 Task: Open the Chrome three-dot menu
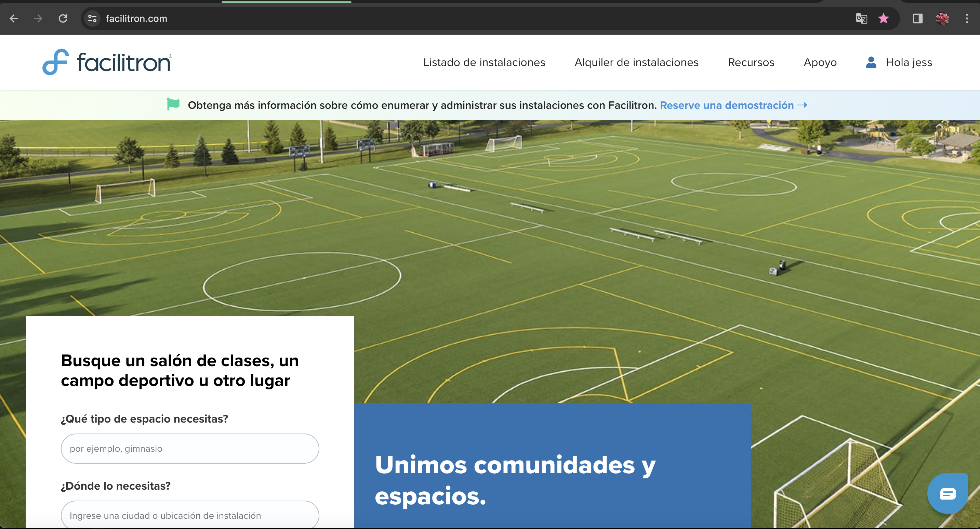(967, 18)
